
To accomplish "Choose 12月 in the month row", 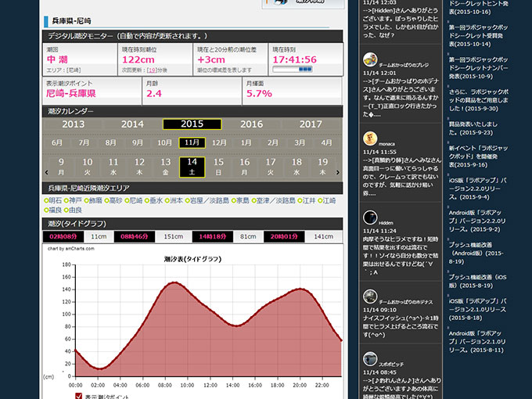I will tap(219, 143).
